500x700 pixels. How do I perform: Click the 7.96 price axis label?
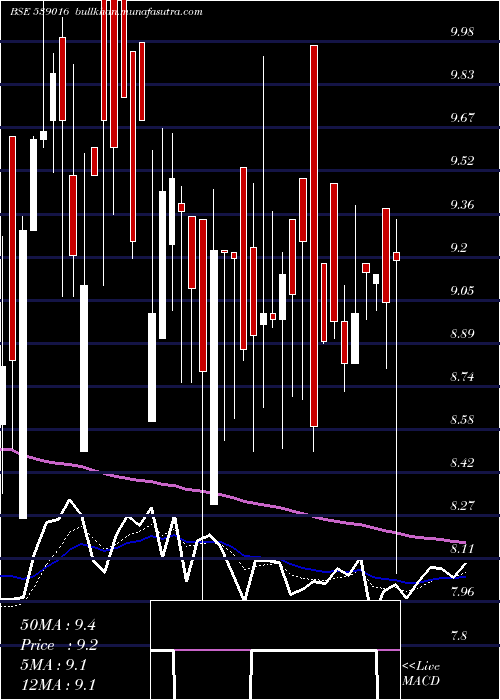pyautogui.click(x=462, y=592)
